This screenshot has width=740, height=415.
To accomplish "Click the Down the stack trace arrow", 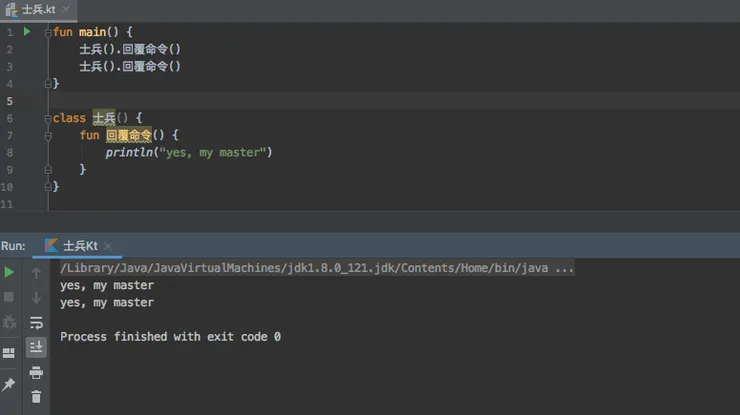I will pyautogui.click(x=36, y=298).
